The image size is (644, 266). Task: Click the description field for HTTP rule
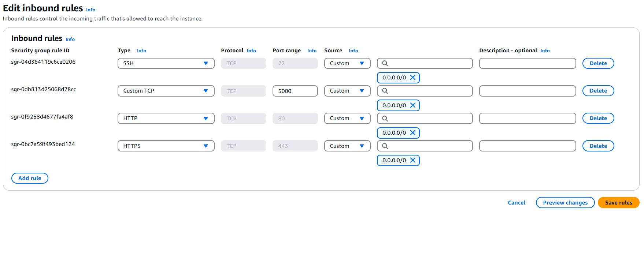[527, 118]
